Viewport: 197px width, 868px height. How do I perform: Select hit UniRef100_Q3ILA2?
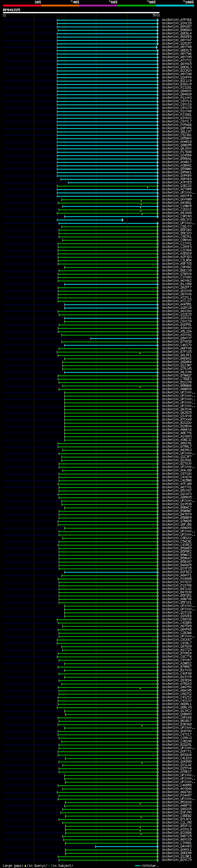[177, 765]
